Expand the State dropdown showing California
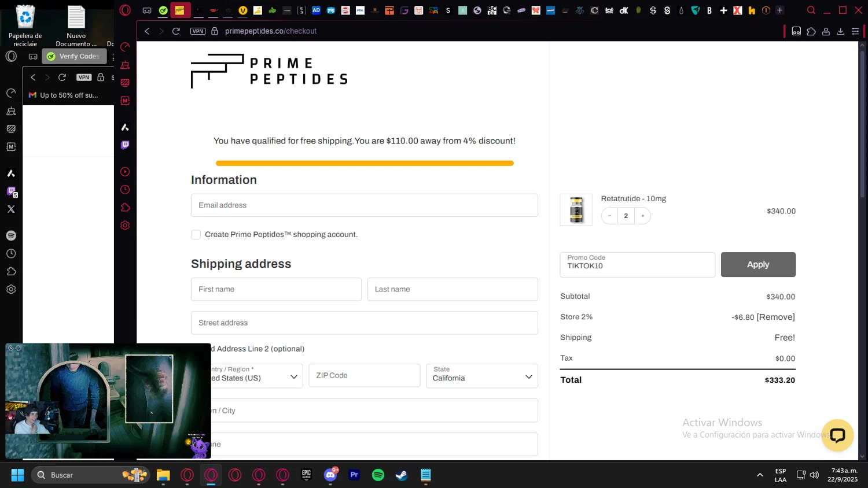868x488 pixels. [x=481, y=376]
